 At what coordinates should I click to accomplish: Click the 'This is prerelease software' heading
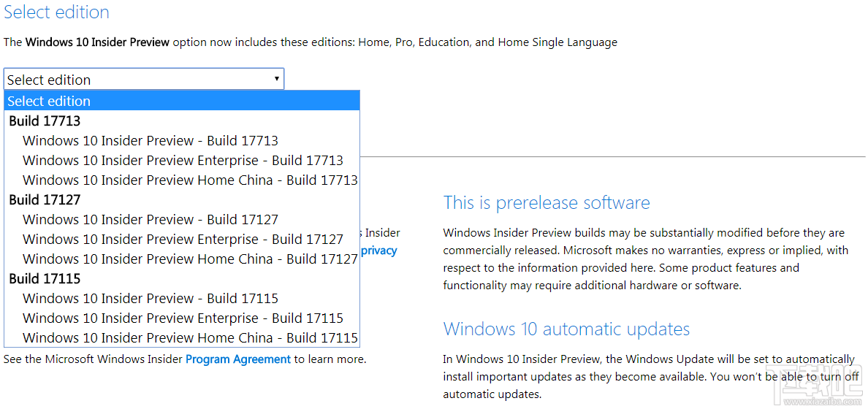click(x=547, y=202)
